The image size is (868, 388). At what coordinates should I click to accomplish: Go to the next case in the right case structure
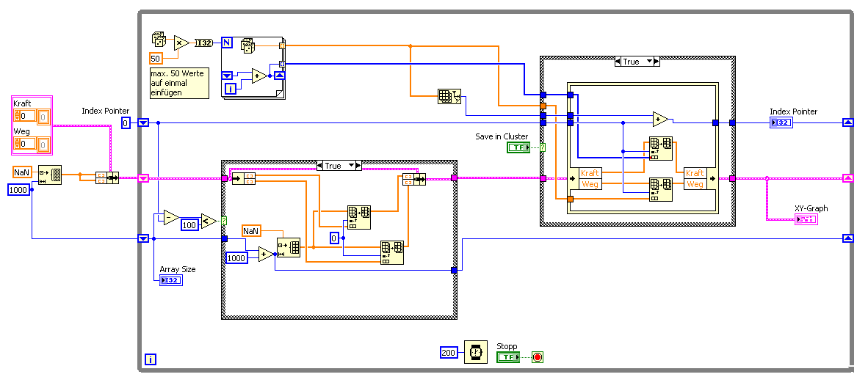click(x=657, y=62)
